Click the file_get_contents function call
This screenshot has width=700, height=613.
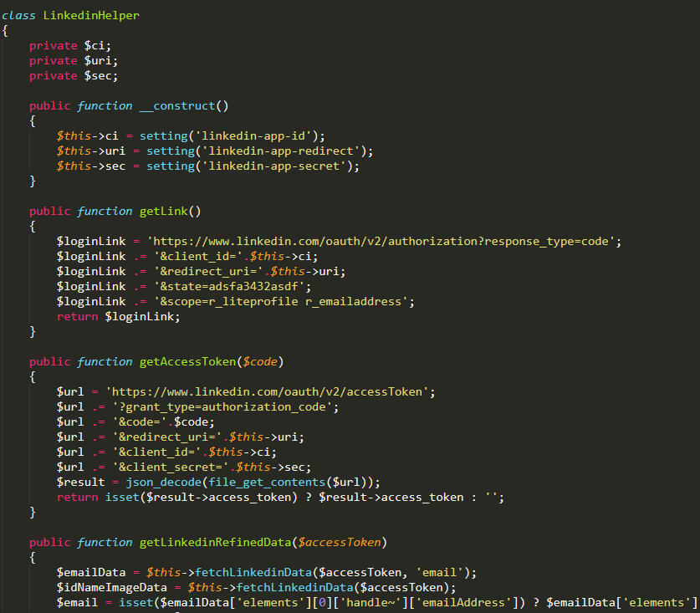[267, 483]
